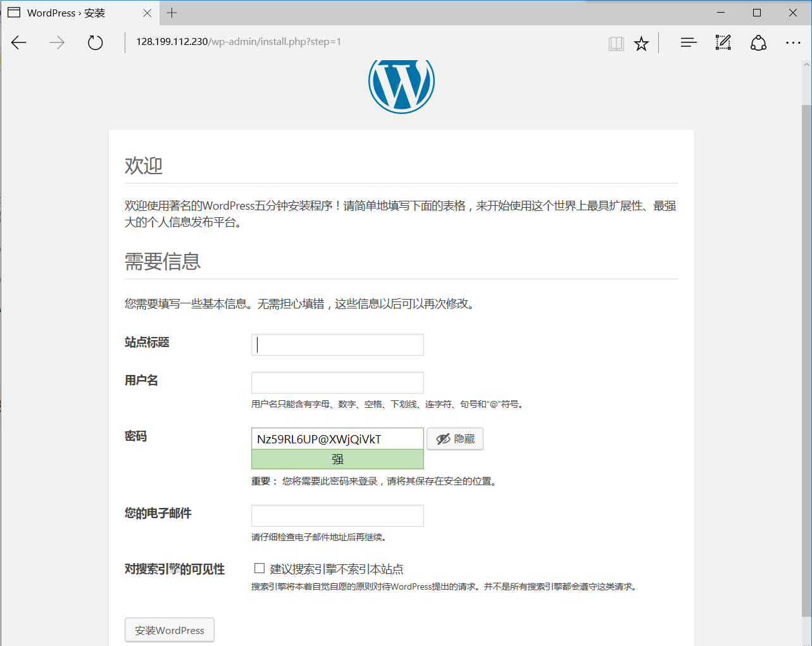The image size is (812, 646).
Task: Click the WordPress logo
Action: [401, 86]
